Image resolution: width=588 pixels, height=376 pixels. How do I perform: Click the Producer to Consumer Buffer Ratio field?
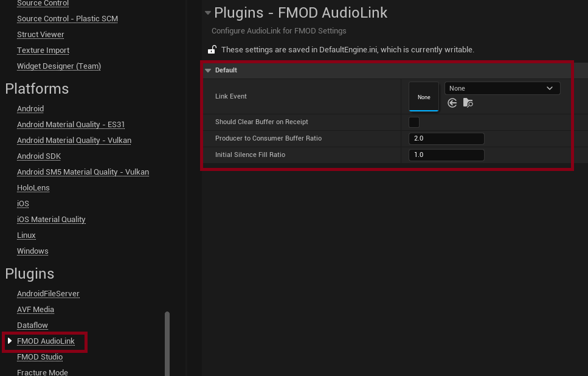click(x=446, y=138)
